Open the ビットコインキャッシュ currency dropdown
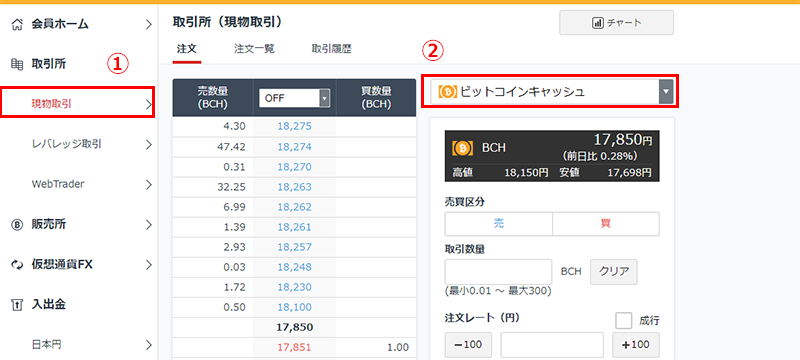Viewport: 800px width, 360px height. (x=552, y=92)
